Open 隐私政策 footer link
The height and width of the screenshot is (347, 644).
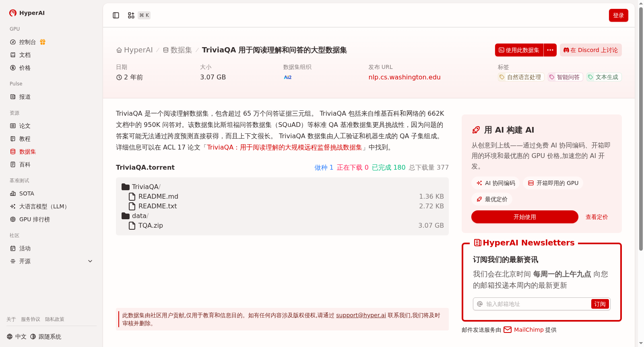coord(55,319)
